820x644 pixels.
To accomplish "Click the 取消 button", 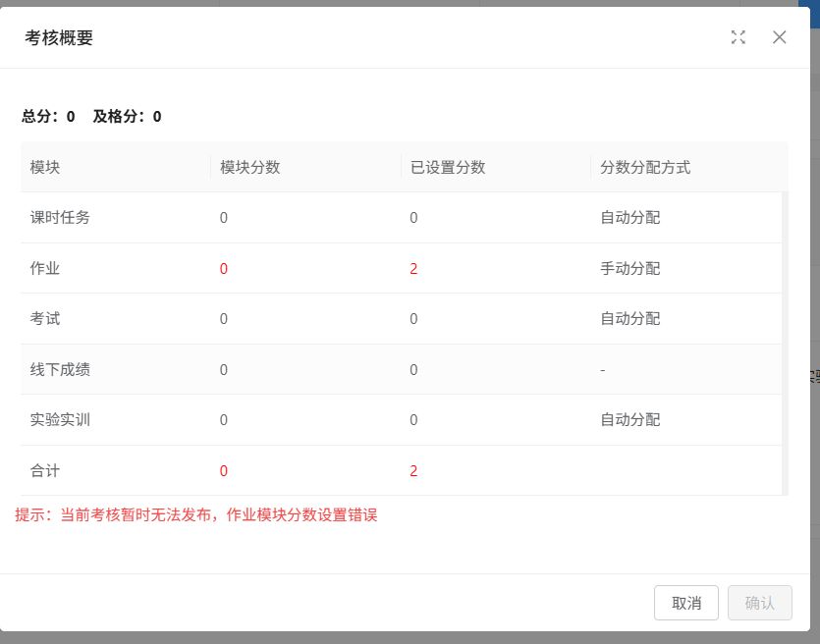I will tap(686, 603).
